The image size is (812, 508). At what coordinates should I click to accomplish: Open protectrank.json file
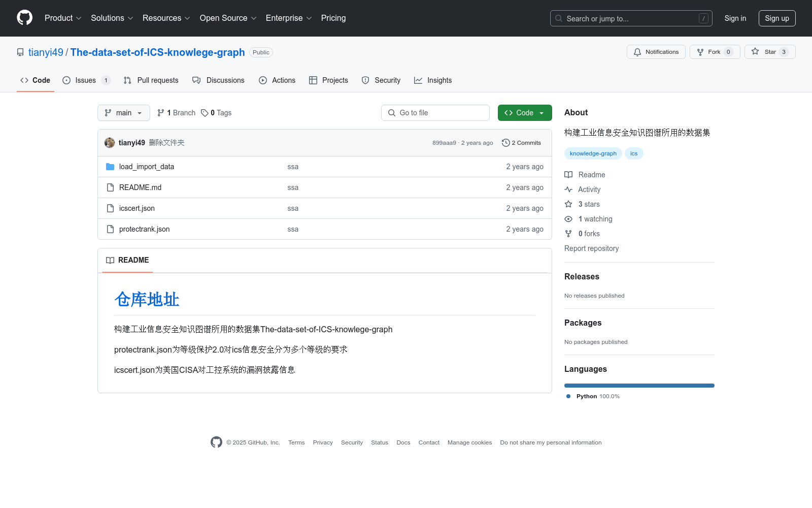click(x=144, y=229)
